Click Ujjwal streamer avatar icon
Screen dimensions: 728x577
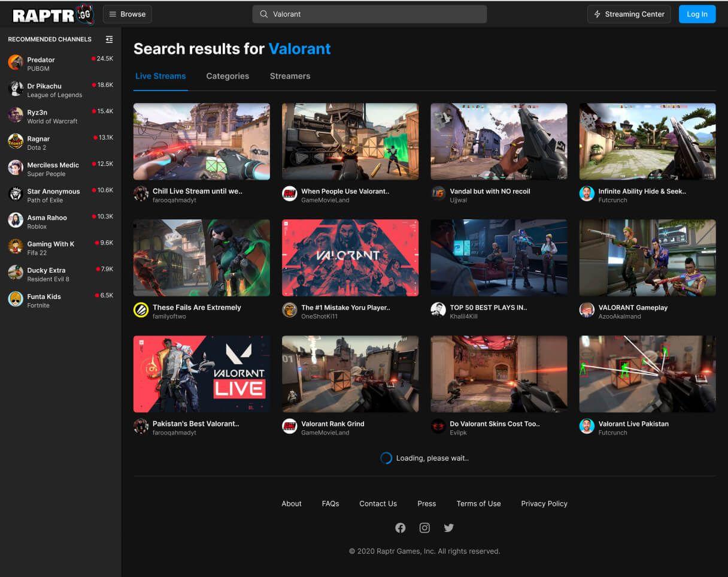pyautogui.click(x=438, y=194)
